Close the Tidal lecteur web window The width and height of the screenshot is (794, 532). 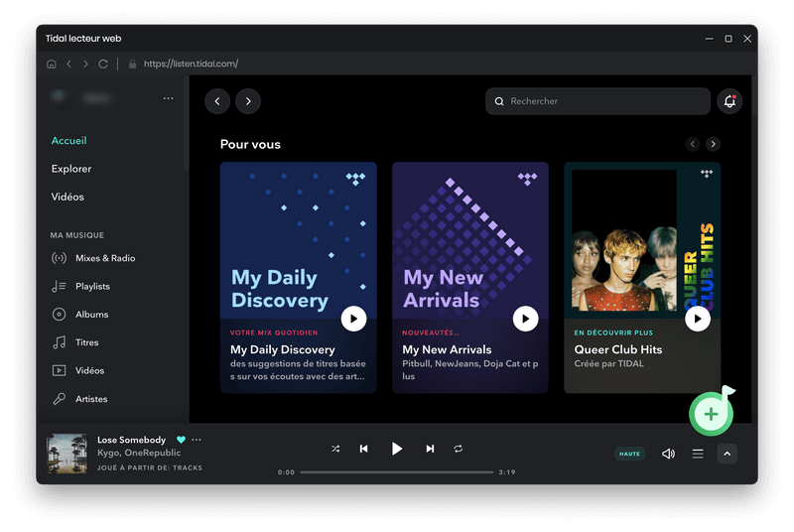(x=747, y=39)
